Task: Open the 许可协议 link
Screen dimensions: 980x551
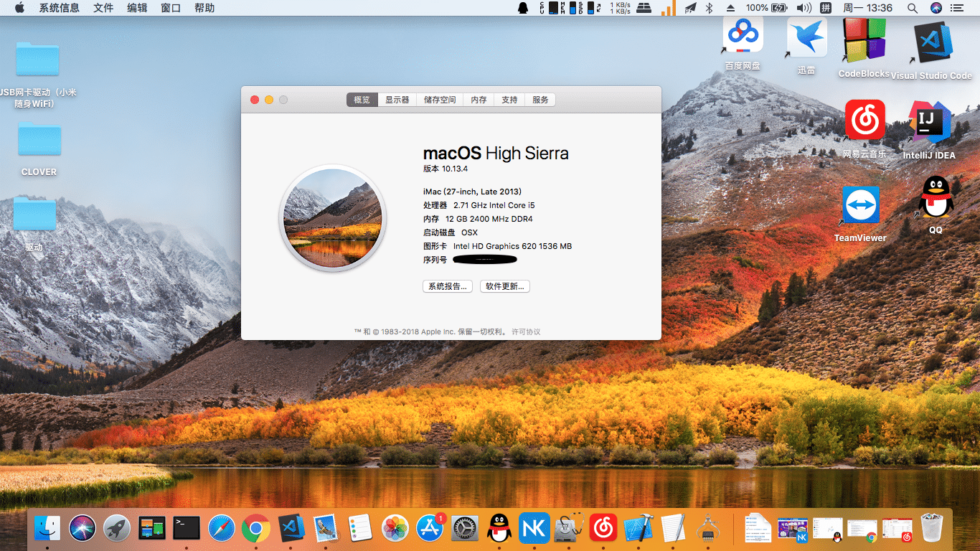Action: pyautogui.click(x=526, y=331)
